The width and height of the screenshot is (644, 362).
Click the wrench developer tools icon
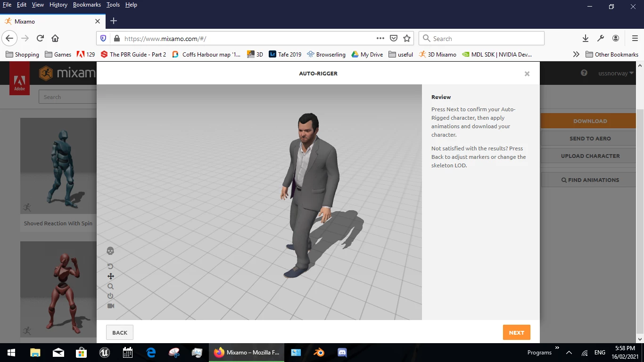[x=601, y=39]
